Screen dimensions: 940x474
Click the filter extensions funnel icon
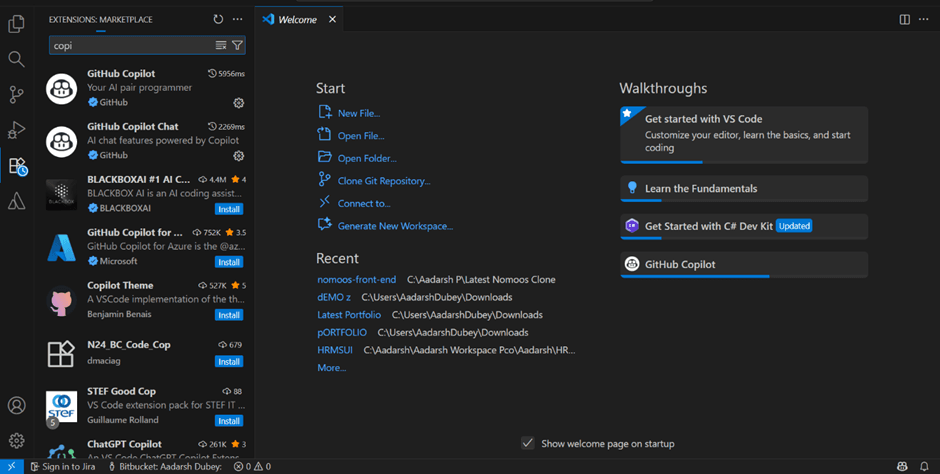pos(237,45)
